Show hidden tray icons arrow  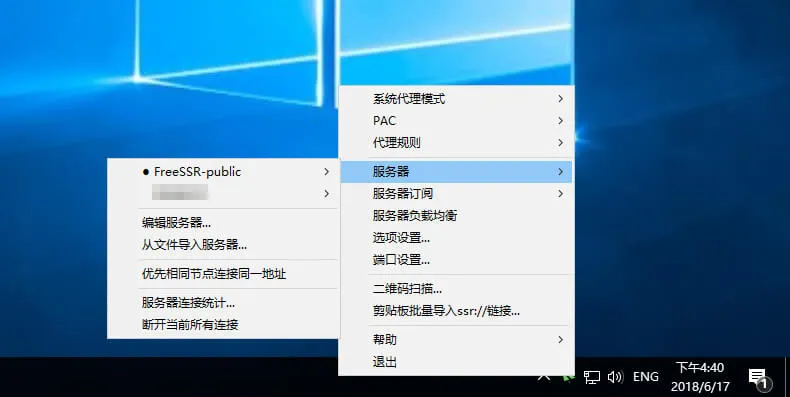544,377
